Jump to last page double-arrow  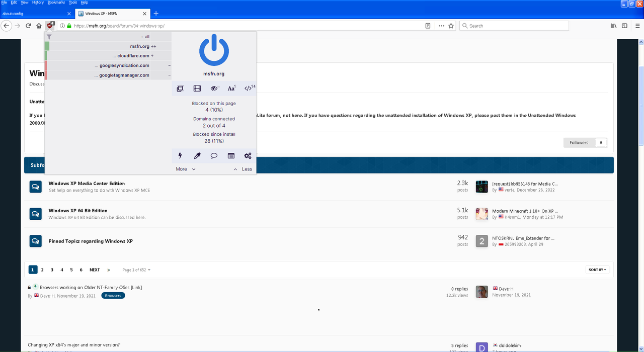[109, 270]
